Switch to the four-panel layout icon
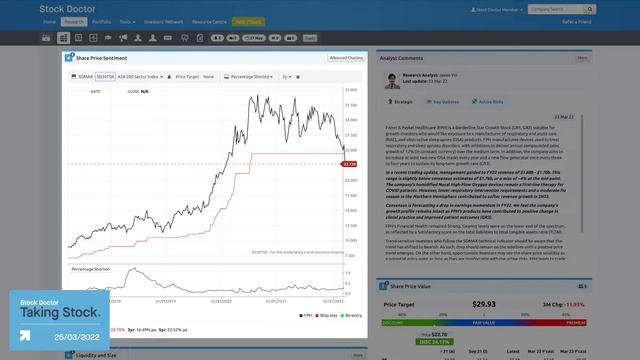The height and width of the screenshot is (360, 640). pos(93,38)
